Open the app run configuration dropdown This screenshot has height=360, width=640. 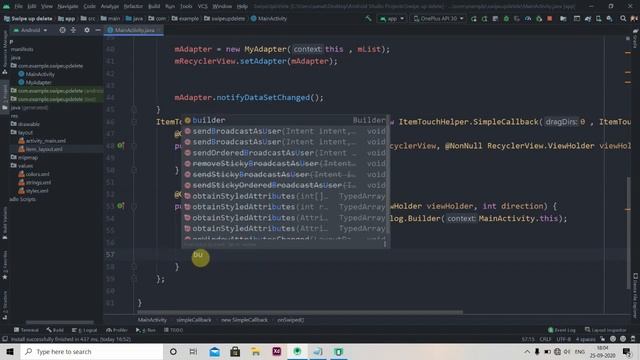click(391, 18)
